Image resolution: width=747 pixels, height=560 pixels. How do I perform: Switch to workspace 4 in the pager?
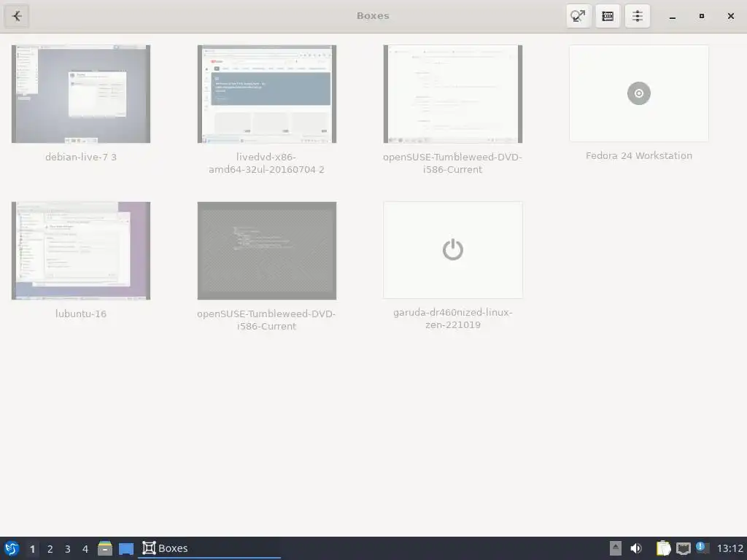[85, 548]
